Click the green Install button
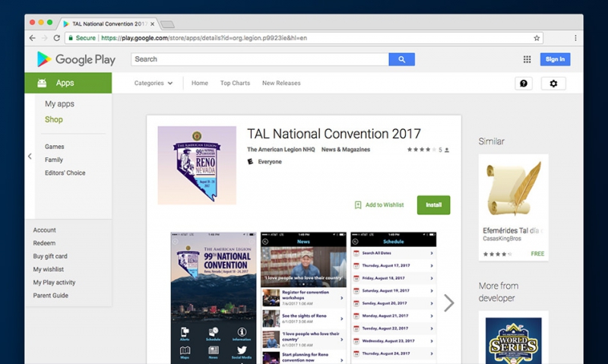Screen dimensions: 608x364 433,204
